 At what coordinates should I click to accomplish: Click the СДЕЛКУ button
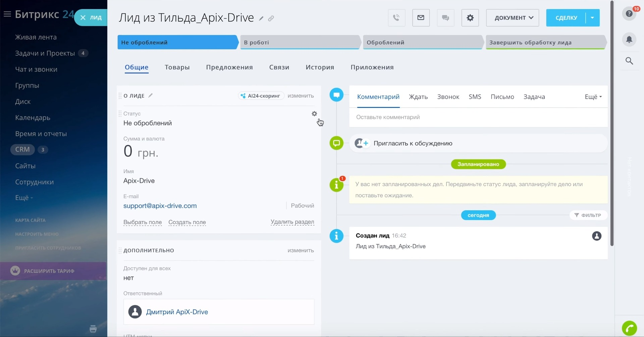[x=566, y=18]
